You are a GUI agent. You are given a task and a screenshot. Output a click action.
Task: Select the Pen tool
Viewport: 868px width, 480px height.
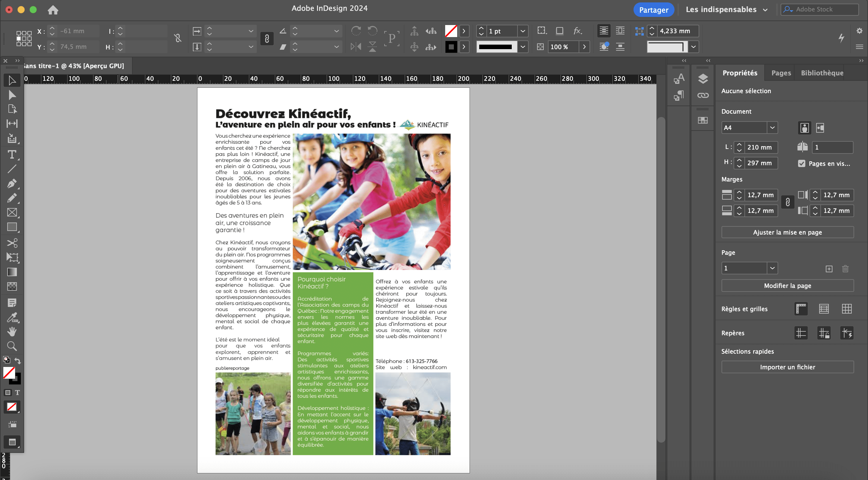(x=12, y=183)
